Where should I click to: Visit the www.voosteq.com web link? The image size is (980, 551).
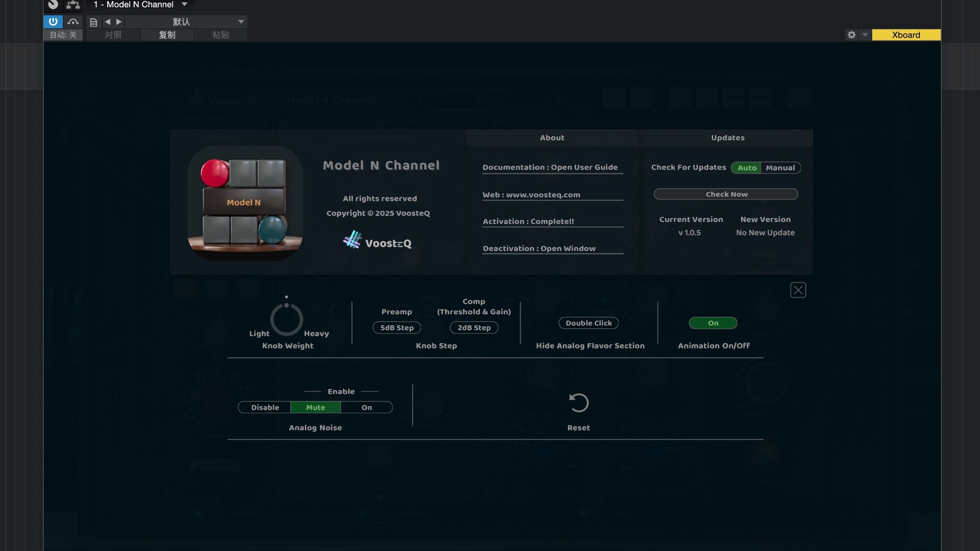pyautogui.click(x=553, y=195)
